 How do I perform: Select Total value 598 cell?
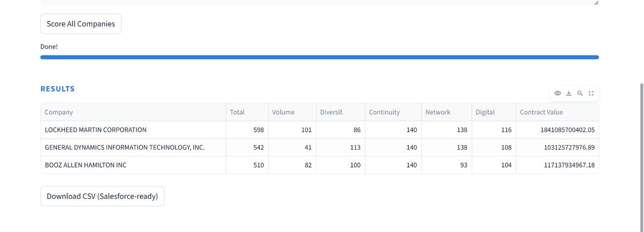(247, 130)
